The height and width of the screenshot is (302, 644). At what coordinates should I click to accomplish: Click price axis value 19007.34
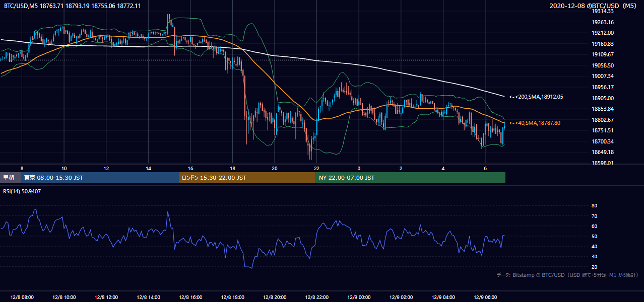tap(603, 76)
